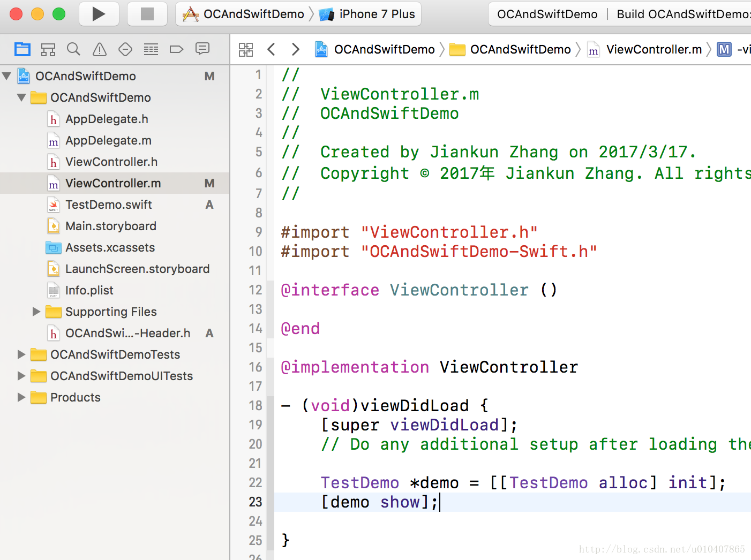Open the Report navigator

202,50
